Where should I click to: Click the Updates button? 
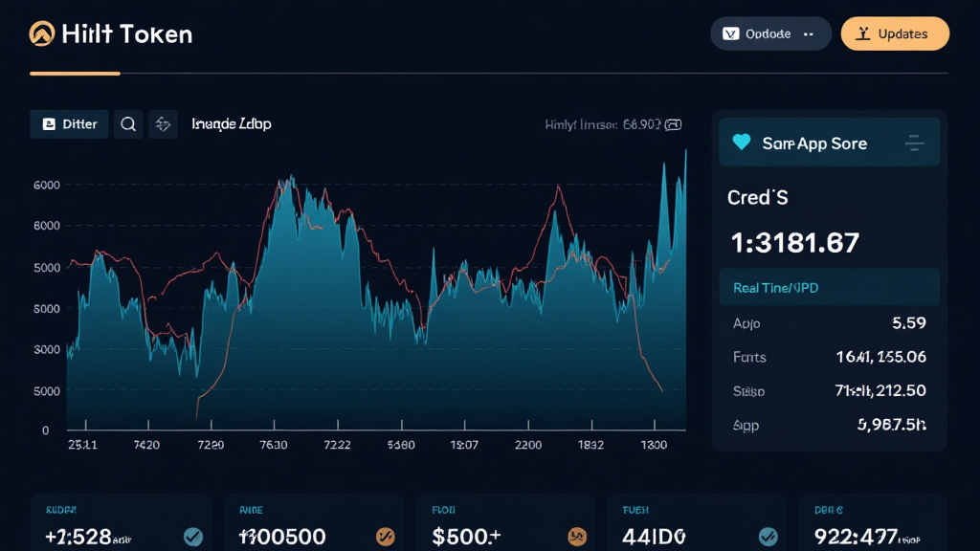coord(894,33)
